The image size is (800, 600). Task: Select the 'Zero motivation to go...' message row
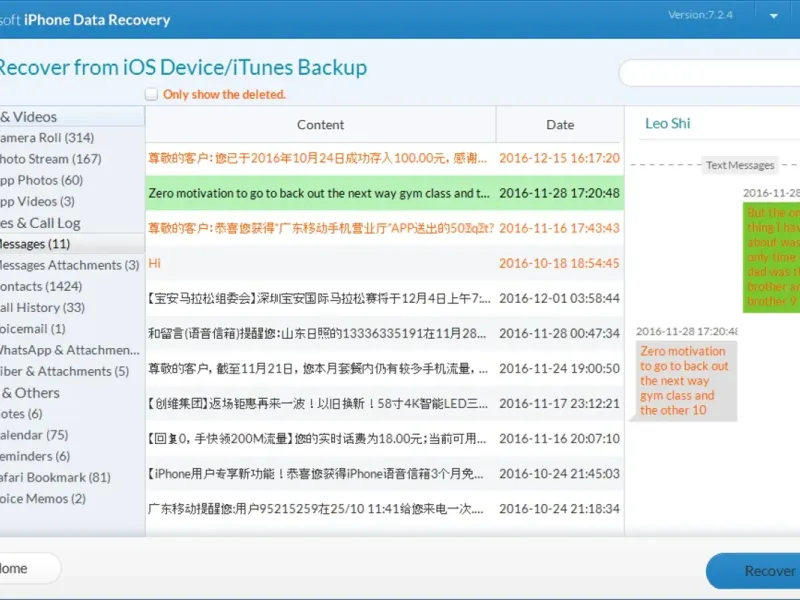coord(385,193)
